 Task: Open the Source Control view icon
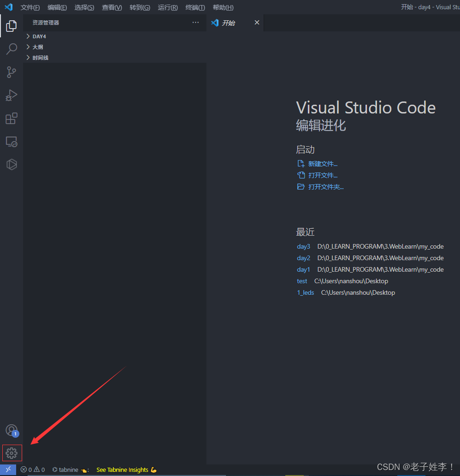pyautogui.click(x=12, y=72)
